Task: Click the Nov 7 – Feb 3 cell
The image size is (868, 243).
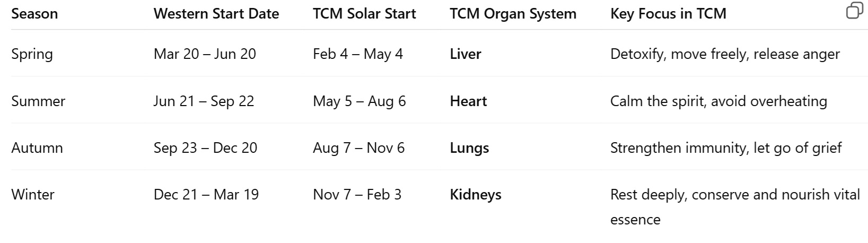Action: point(357,194)
